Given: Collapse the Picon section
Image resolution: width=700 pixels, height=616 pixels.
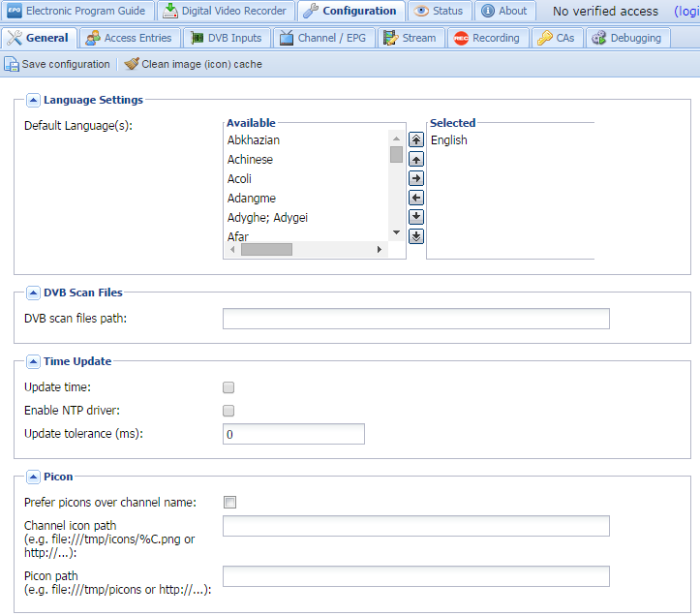Looking at the screenshot, I should coord(33,477).
